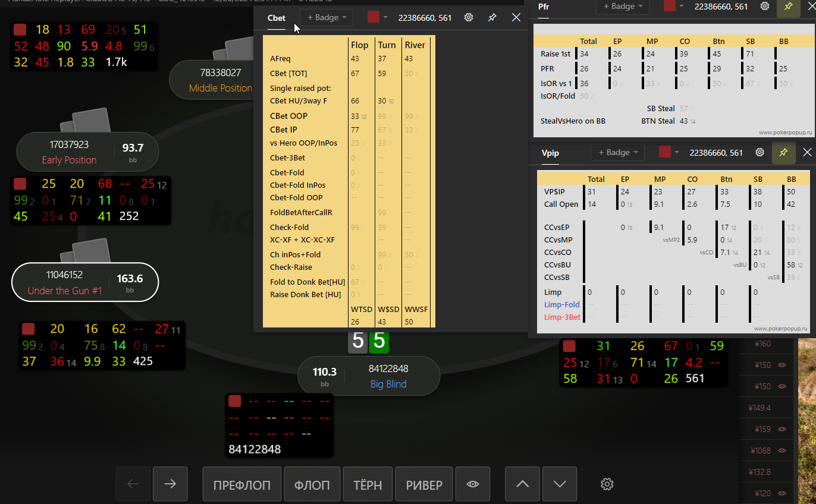
Task: Toggle eye visibility button in replayer controls
Action: click(x=473, y=484)
